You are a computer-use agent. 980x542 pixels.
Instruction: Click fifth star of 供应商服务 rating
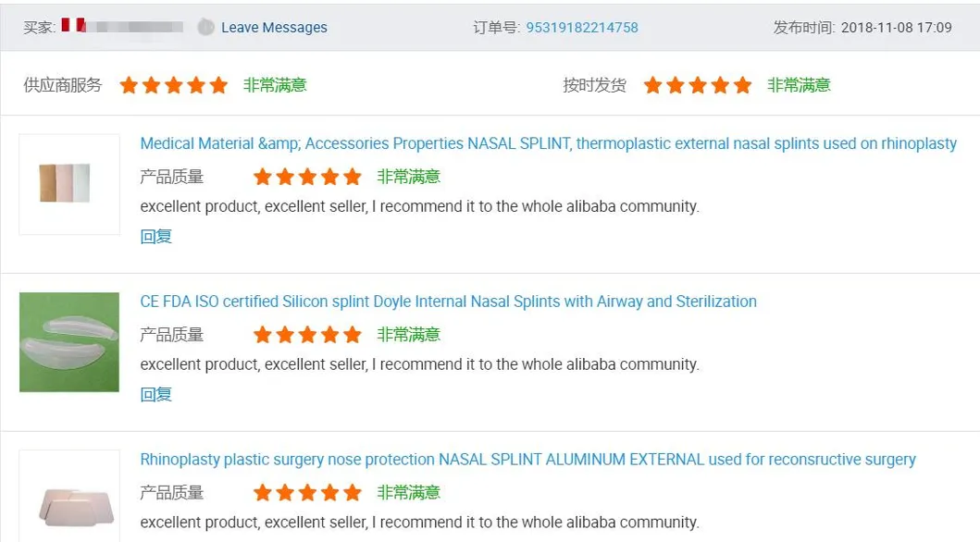pos(218,86)
